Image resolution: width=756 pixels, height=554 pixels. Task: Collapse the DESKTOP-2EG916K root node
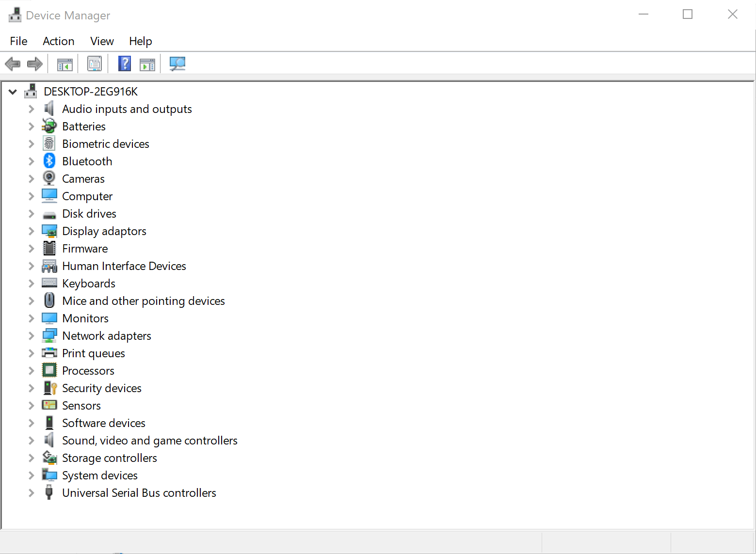(13, 92)
